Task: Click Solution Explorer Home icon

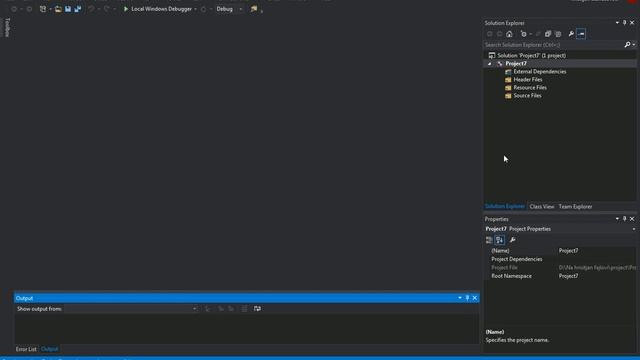Action: tap(509, 34)
